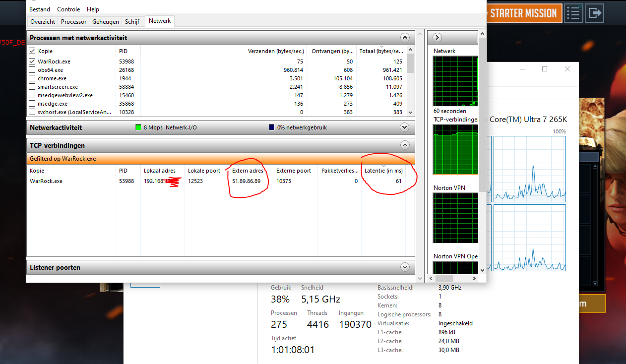Sort TCP list by Latentie (in ms)

pyautogui.click(x=383, y=171)
